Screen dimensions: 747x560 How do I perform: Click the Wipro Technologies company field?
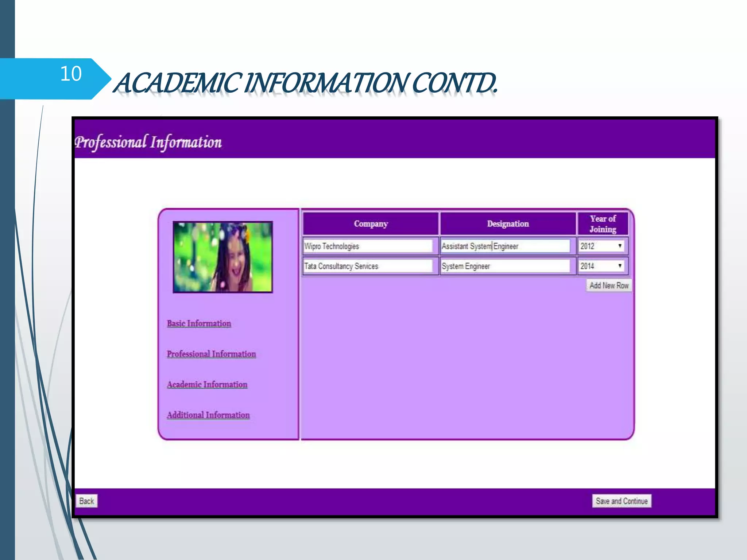coord(368,246)
